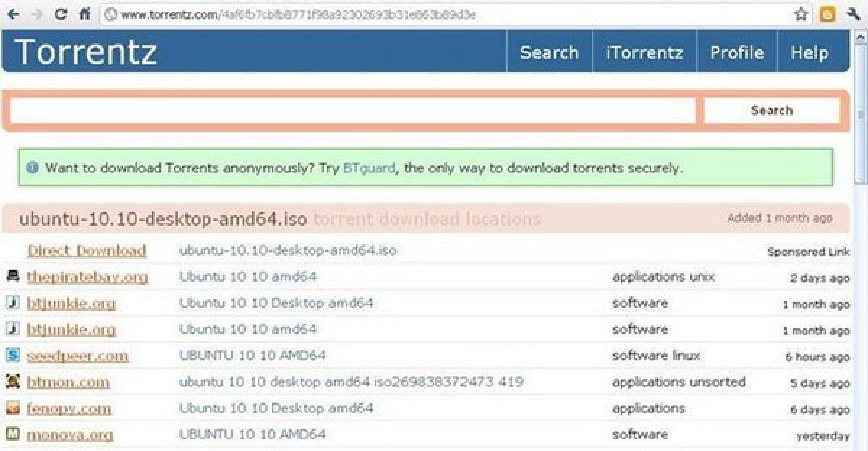868x451 pixels.
Task: Follow the BTguard link
Action: coord(369,168)
